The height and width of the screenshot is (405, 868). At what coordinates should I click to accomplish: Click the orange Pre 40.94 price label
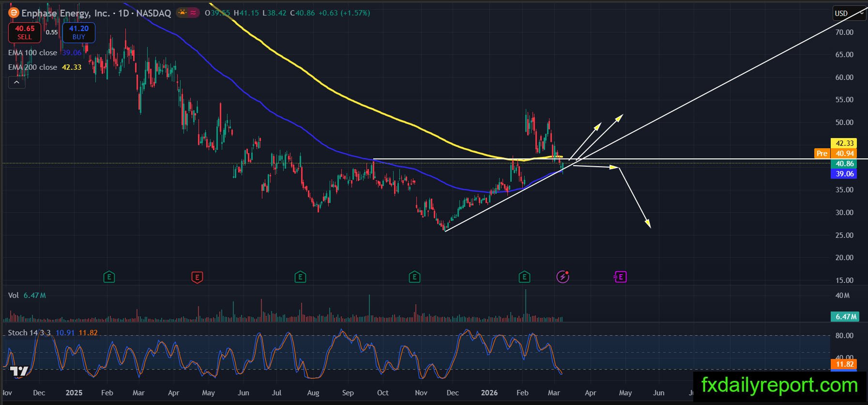(836, 154)
